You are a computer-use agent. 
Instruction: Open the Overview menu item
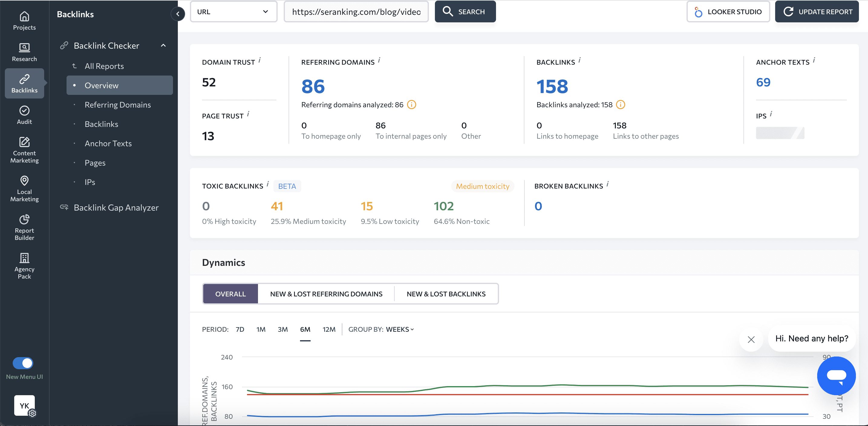120,85
